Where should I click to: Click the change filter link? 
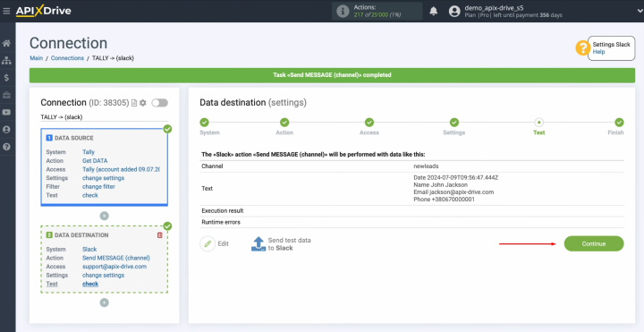pyautogui.click(x=98, y=186)
